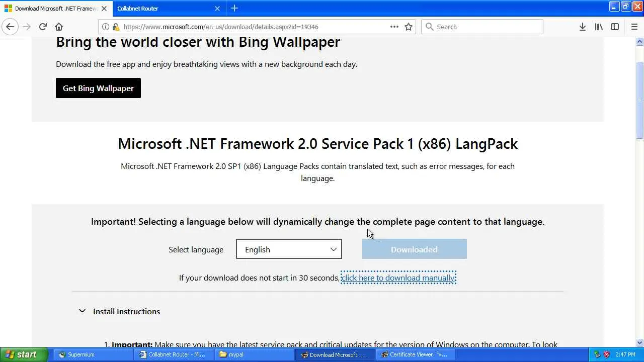Click the red shield tray icon

(x=606, y=354)
